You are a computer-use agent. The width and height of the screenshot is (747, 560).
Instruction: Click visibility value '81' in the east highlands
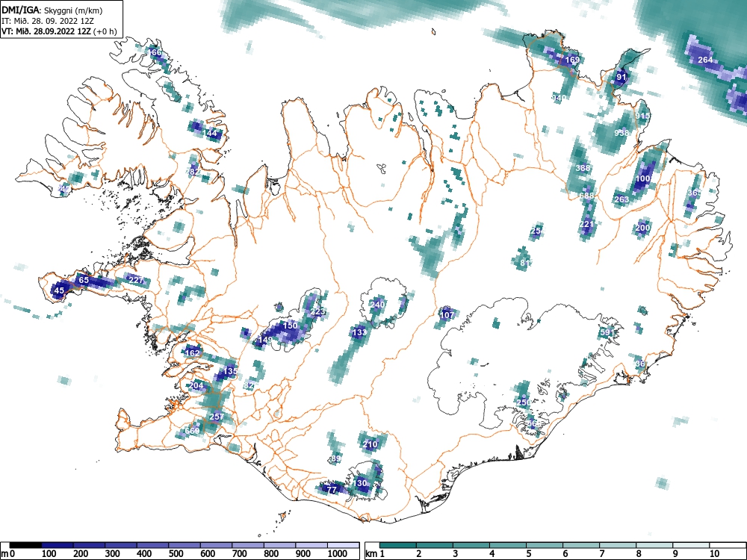(525, 263)
